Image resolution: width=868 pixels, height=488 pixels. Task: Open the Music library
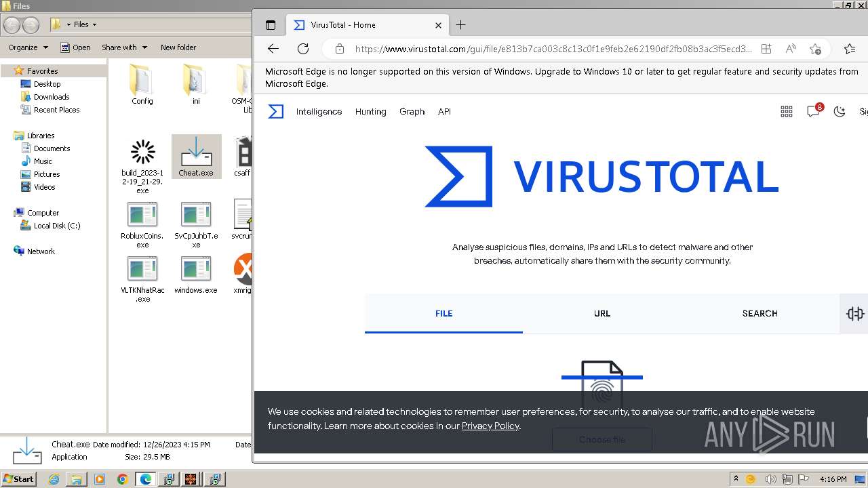(43, 161)
